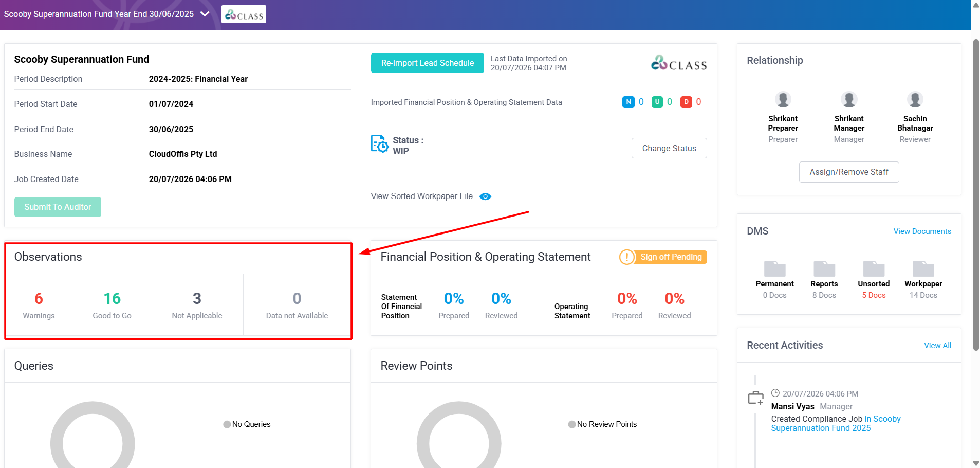Image resolution: width=980 pixels, height=468 pixels.
Task: Click the Period End Date value 30/06/2025
Action: [x=171, y=129]
